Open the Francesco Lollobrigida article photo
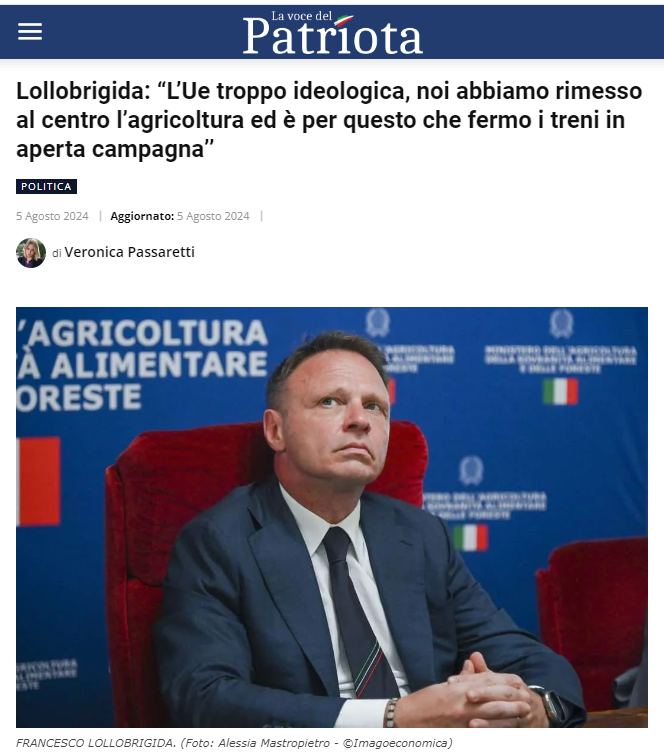The height and width of the screenshot is (752, 664). tap(332, 517)
